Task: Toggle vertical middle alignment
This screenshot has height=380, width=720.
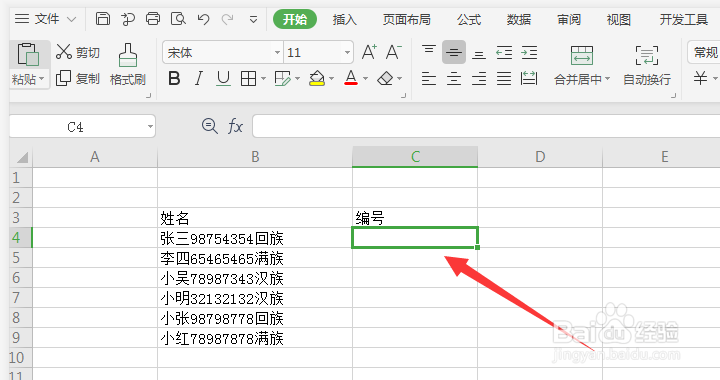Action: pos(454,52)
